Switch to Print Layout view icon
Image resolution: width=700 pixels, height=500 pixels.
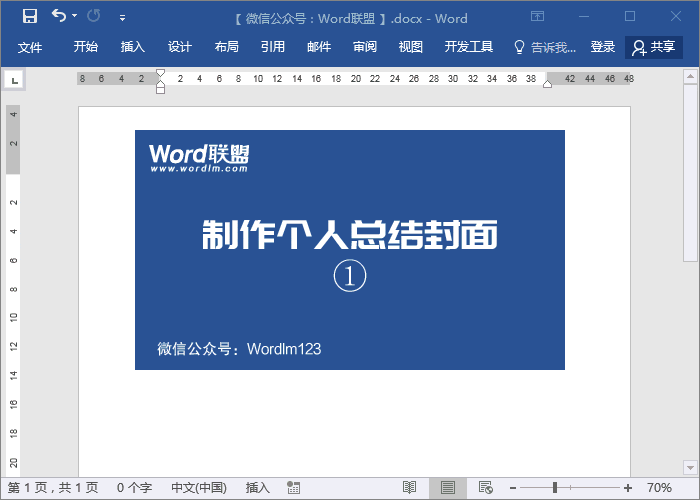(448, 488)
